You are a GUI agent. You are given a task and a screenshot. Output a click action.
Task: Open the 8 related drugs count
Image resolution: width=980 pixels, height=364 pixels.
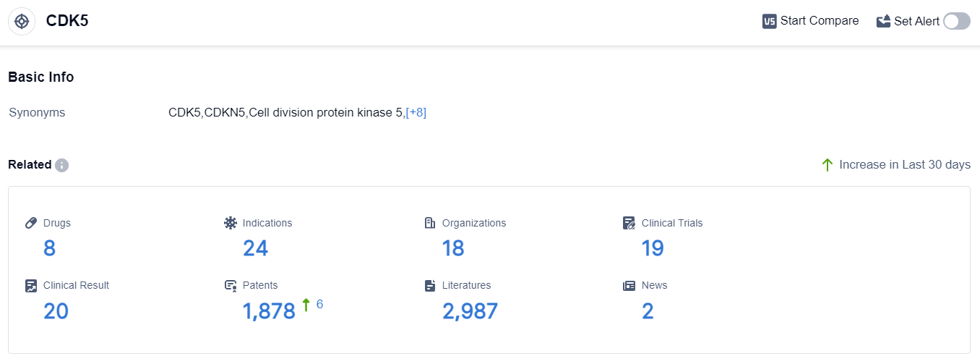49,248
